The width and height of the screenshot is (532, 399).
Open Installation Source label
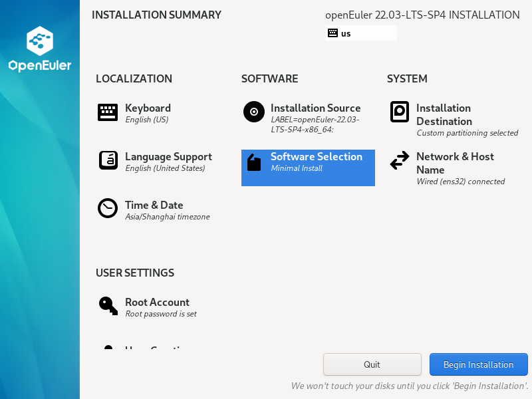click(315, 108)
